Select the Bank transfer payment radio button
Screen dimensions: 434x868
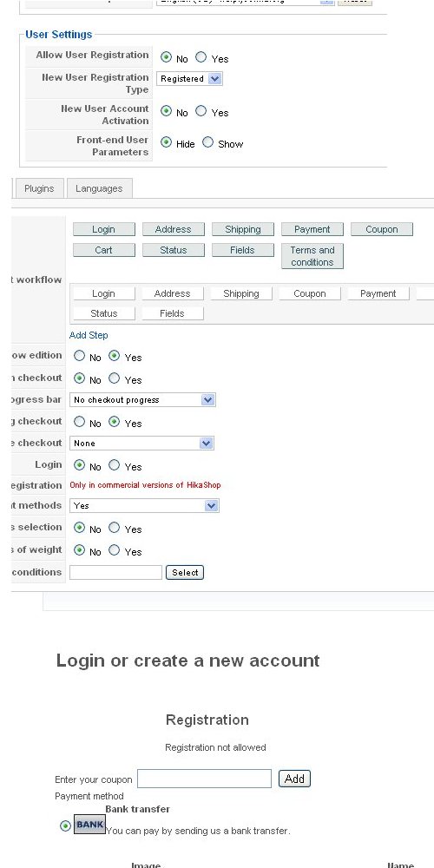click(65, 826)
